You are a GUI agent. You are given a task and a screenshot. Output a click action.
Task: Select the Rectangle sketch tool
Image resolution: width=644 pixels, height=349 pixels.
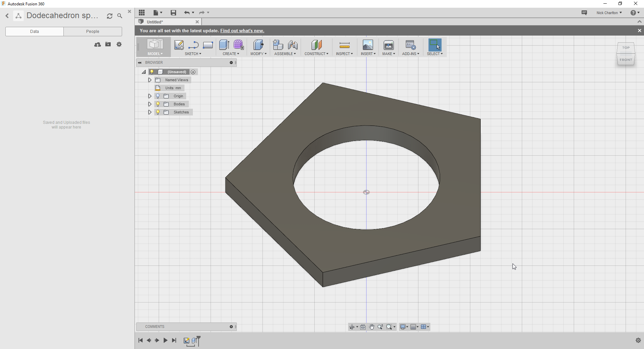point(208,45)
